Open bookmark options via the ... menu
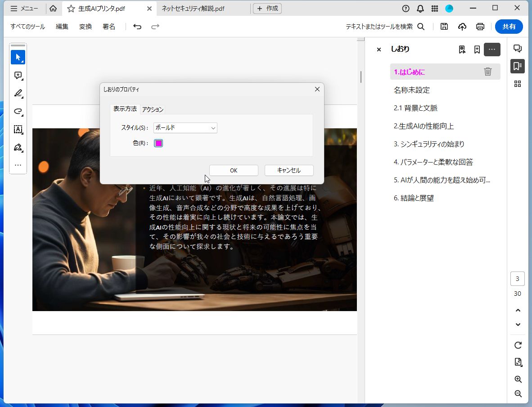532x407 pixels. 492,50
